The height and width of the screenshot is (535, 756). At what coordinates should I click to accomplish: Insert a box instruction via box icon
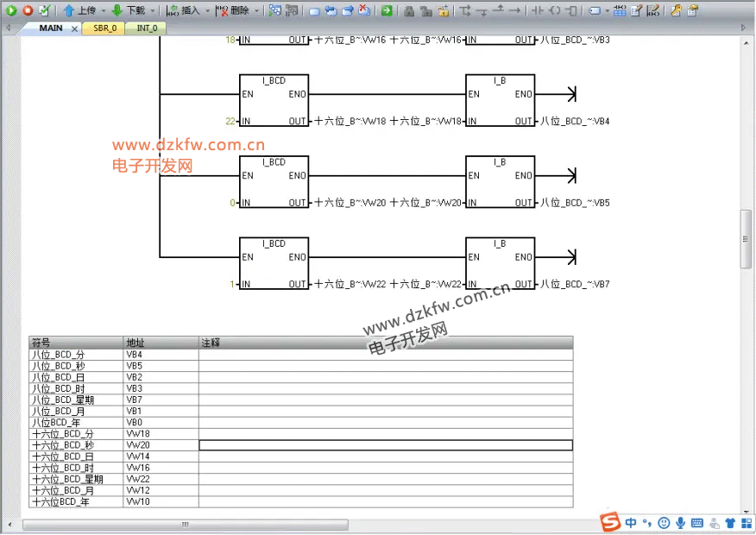point(570,10)
